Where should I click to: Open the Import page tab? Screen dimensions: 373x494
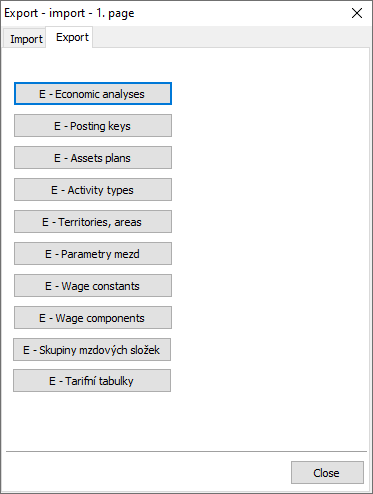click(25, 39)
